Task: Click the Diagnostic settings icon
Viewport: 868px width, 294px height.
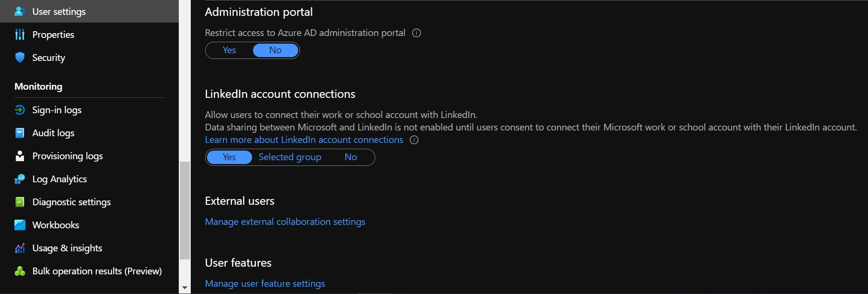Action: [x=20, y=202]
